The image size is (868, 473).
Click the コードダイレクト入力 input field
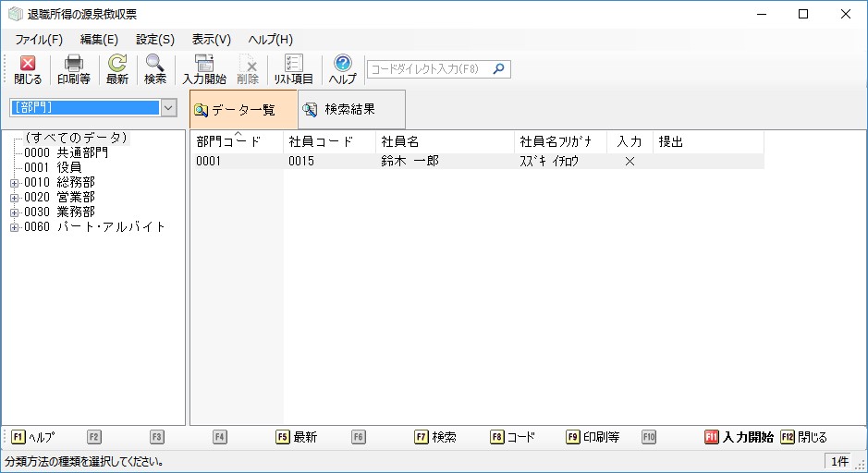click(x=430, y=69)
